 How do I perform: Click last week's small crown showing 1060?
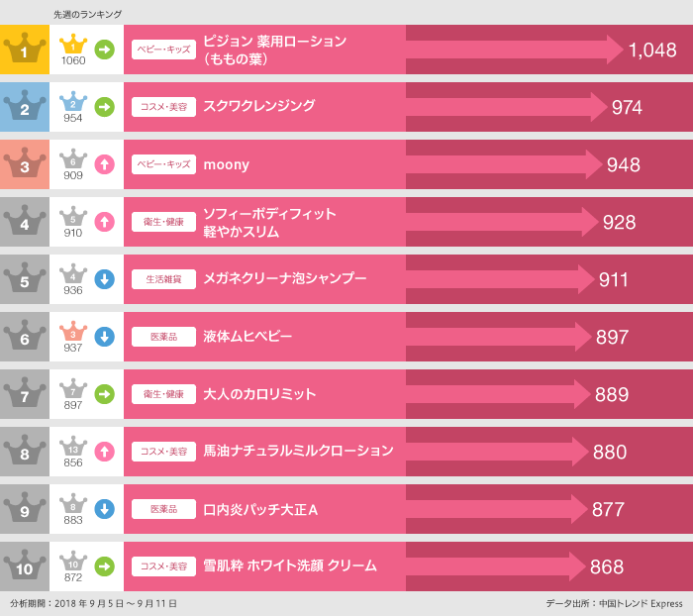[x=73, y=46]
